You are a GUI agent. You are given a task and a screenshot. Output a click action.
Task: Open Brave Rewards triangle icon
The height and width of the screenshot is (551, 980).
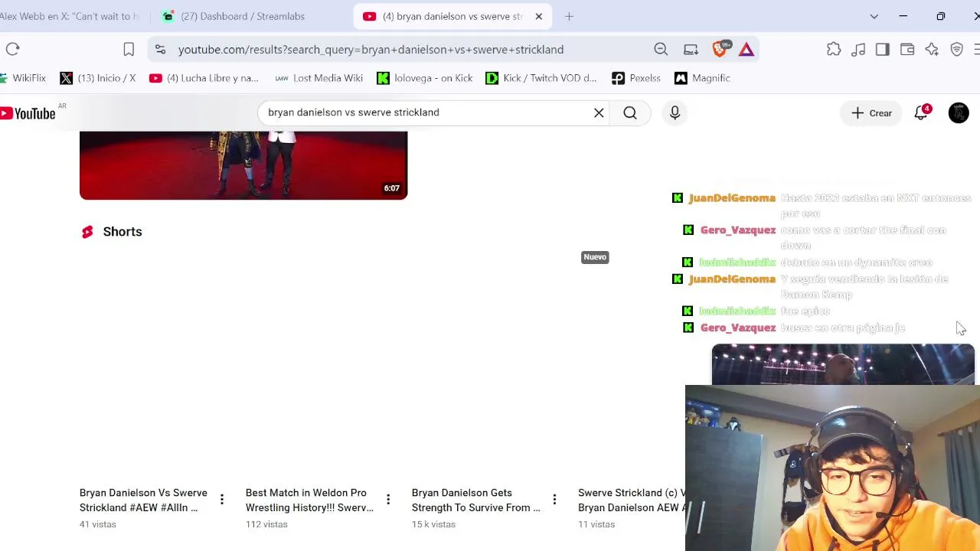pyautogui.click(x=746, y=50)
